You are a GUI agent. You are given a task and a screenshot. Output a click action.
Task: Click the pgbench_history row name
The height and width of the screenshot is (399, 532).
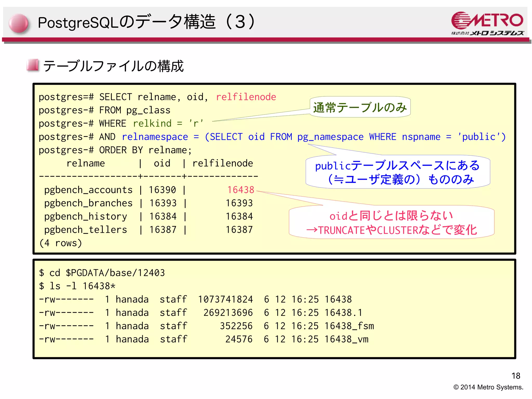pos(85,217)
